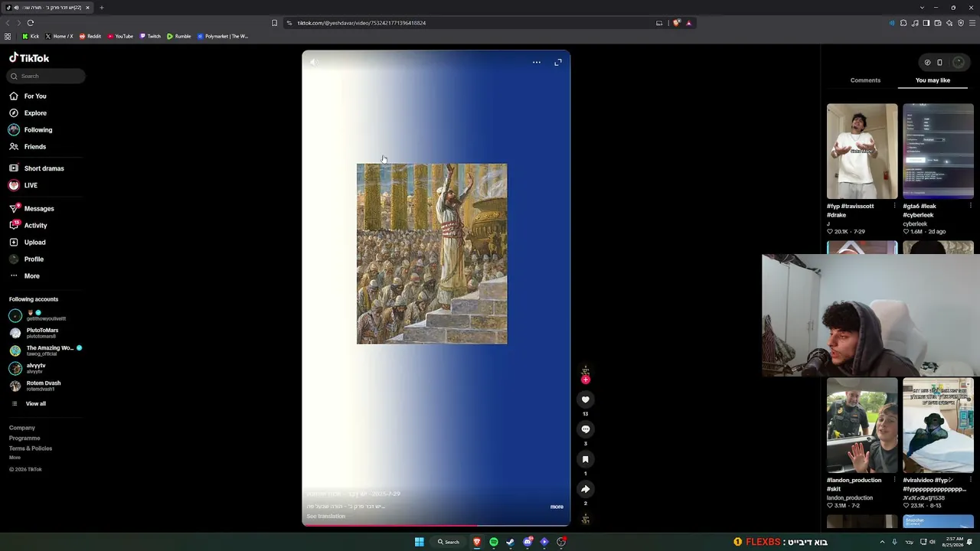Open the #gta6 #leak video thumbnail

click(938, 151)
